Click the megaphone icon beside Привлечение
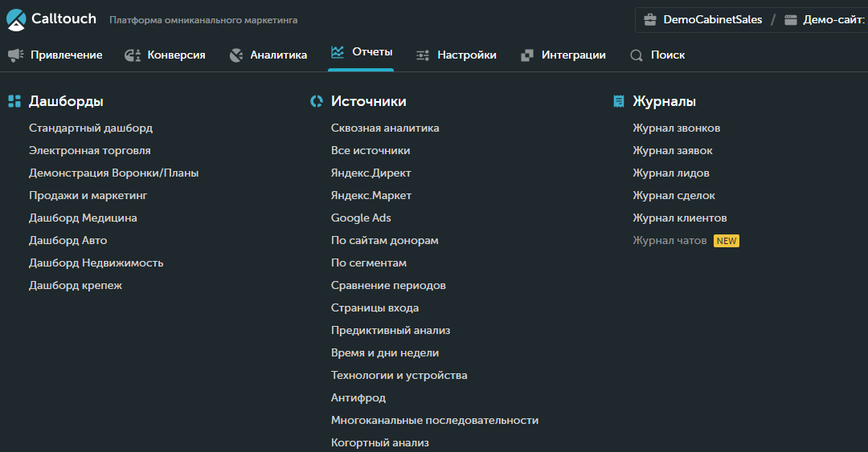The height and width of the screenshot is (452, 868). 16,55
